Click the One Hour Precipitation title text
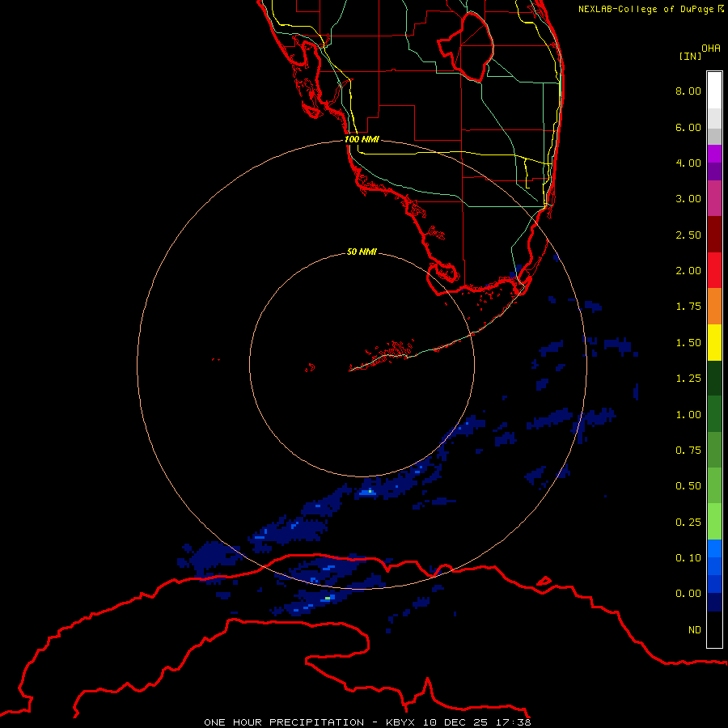728x728 pixels. 284,722
